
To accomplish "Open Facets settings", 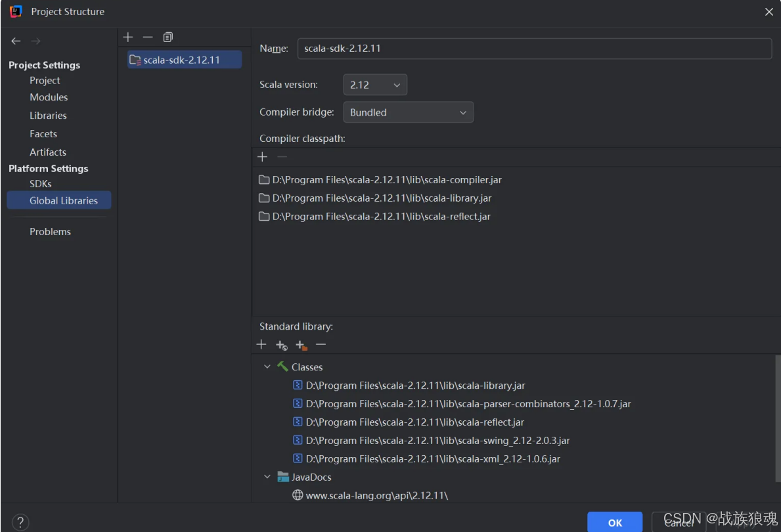I will (43, 133).
